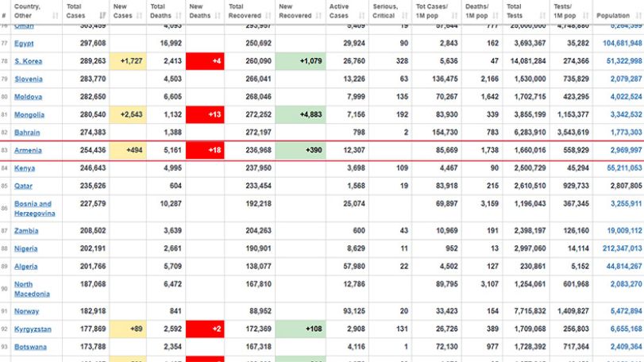Viewport: 644px width, 362px height.
Task: Click Total Tests sort arrows icon
Action: (x=542, y=16)
